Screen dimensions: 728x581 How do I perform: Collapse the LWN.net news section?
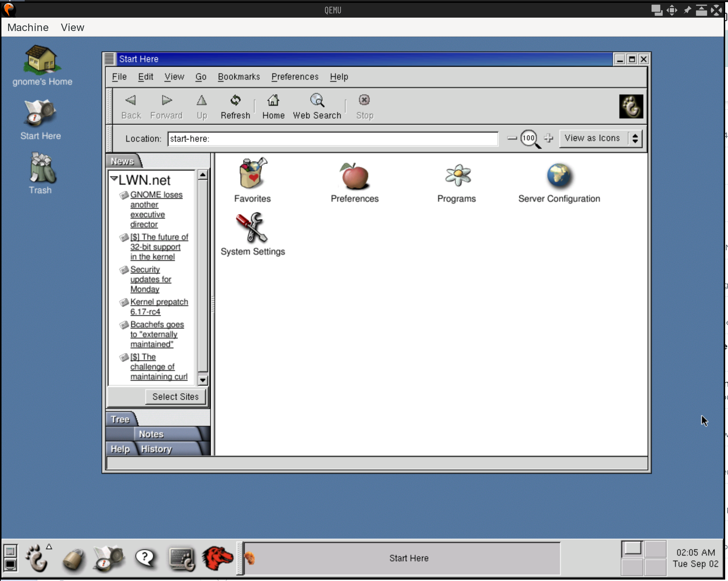[x=114, y=179]
